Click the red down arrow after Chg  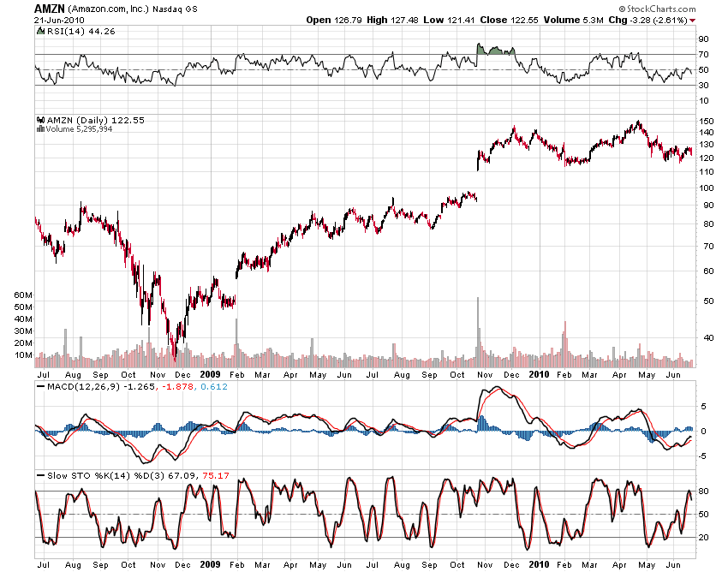692,21
